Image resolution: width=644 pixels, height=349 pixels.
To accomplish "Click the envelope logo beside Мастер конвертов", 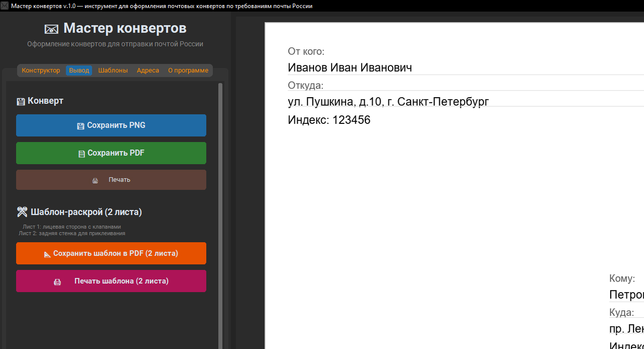I will click(51, 29).
